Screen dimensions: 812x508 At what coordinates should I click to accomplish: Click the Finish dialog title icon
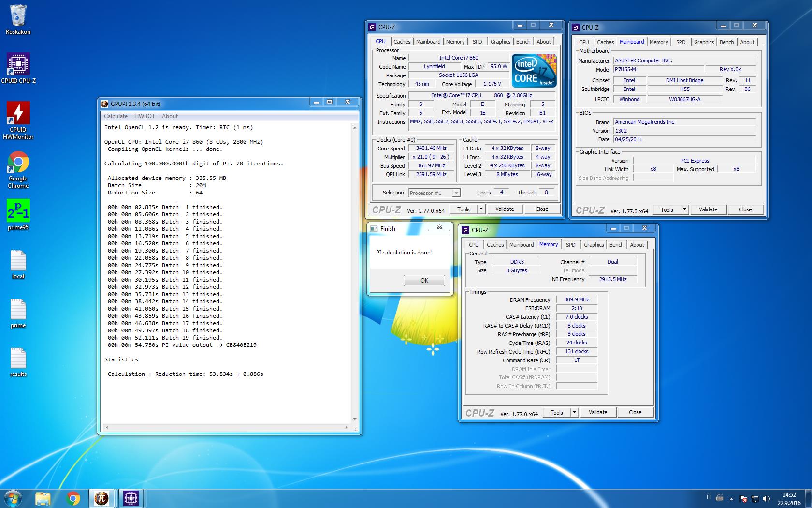374,229
